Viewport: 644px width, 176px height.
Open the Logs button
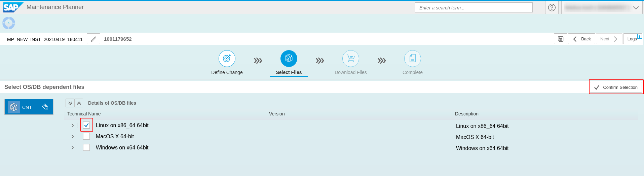[633, 39]
